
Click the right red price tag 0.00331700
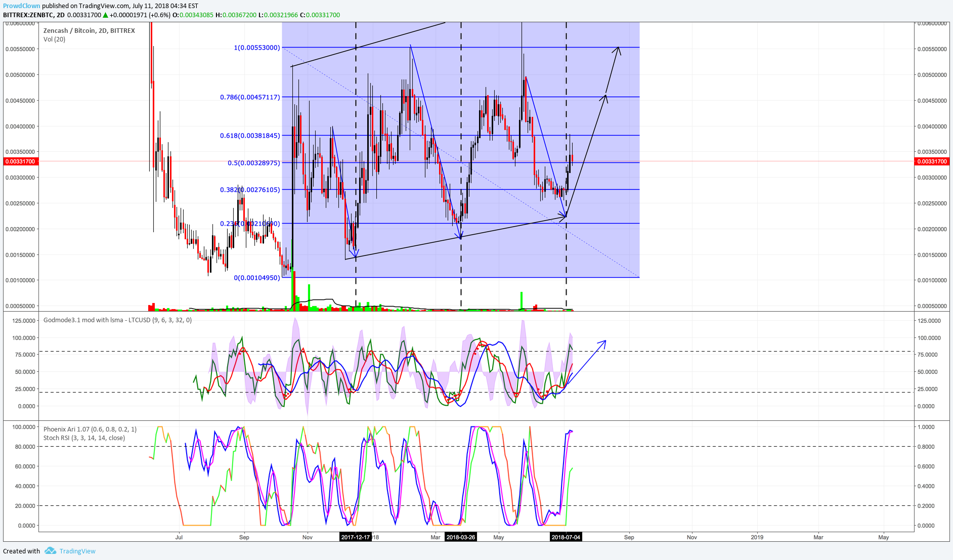[932, 161]
